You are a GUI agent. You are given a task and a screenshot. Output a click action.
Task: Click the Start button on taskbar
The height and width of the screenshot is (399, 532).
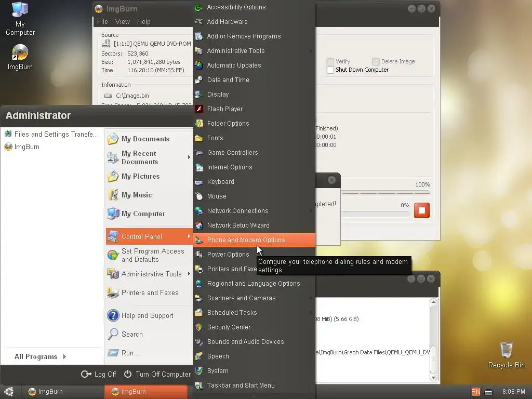click(x=9, y=392)
